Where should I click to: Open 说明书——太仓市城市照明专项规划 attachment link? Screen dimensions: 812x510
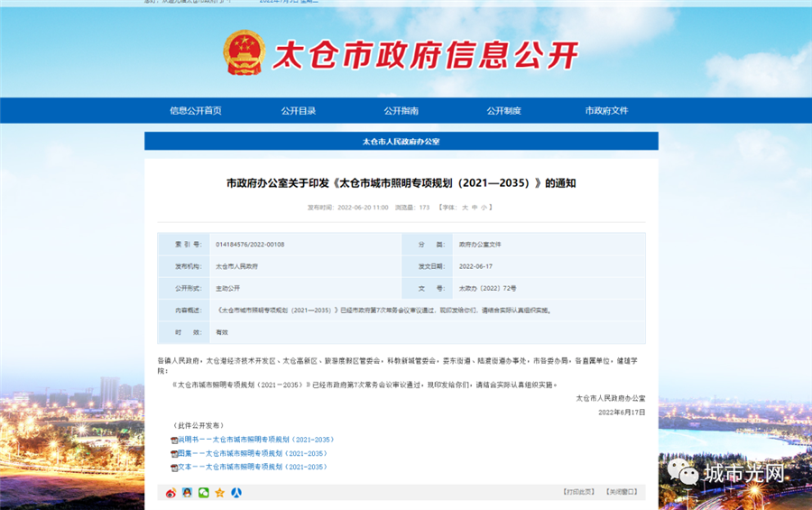coord(256,440)
